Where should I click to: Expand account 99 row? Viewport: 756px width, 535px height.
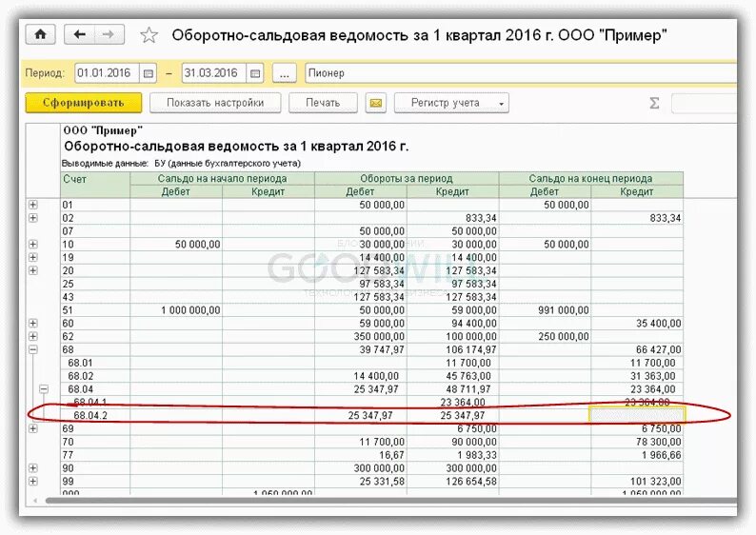point(32,481)
